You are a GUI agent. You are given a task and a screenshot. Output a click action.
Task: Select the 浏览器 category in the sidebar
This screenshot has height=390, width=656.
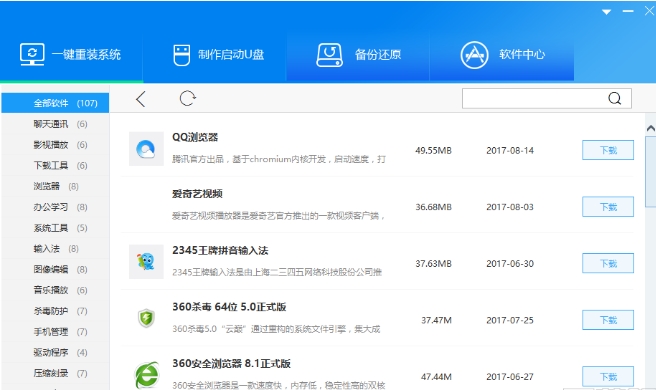[55, 186]
